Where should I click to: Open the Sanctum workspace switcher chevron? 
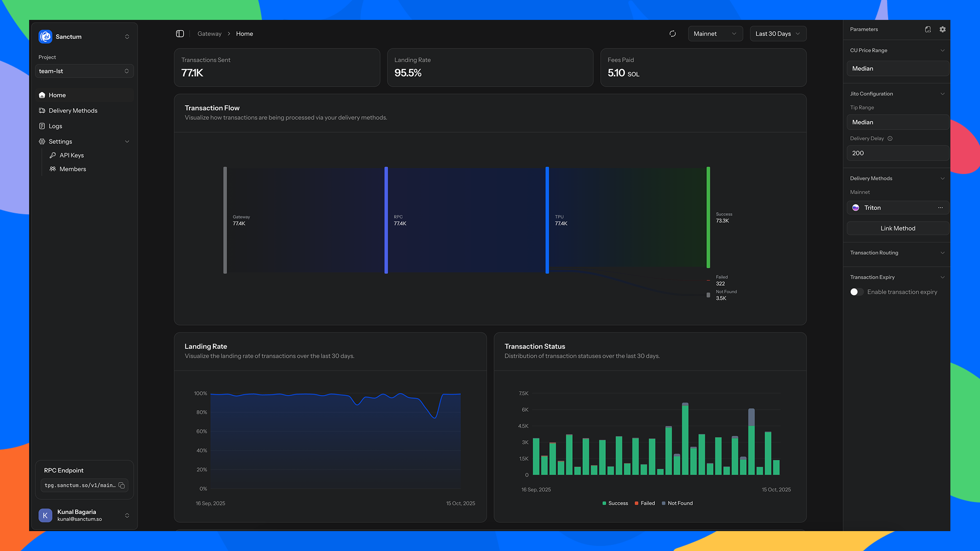tap(127, 37)
